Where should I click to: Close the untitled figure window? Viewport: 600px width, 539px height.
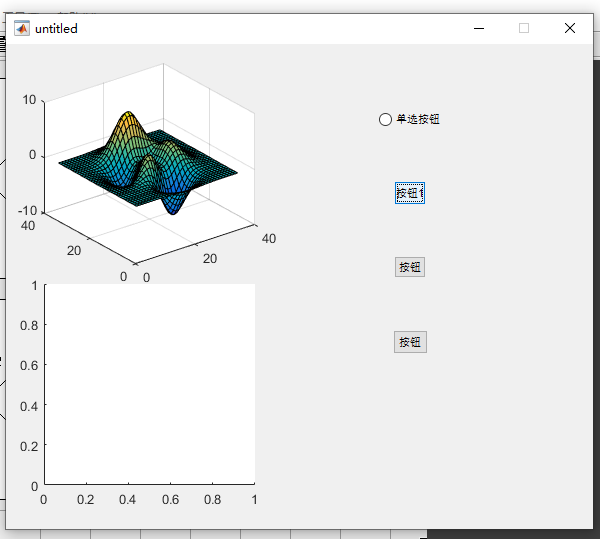coord(570,28)
